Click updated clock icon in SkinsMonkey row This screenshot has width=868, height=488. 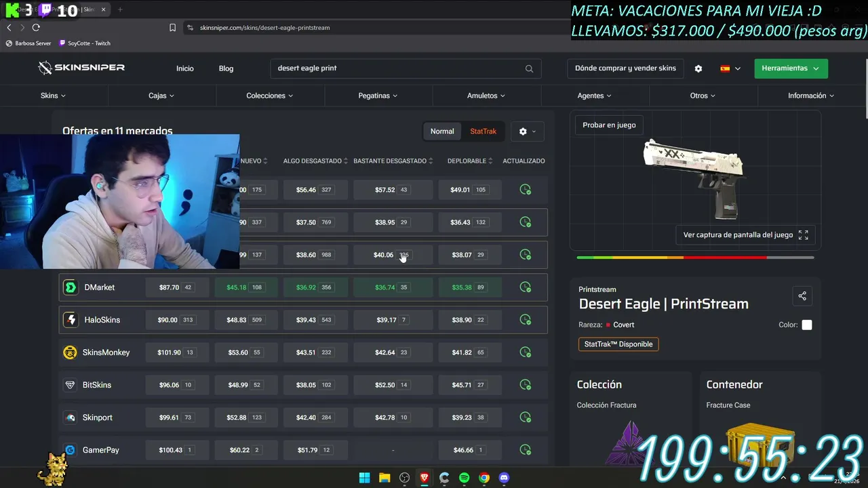pyautogui.click(x=525, y=352)
